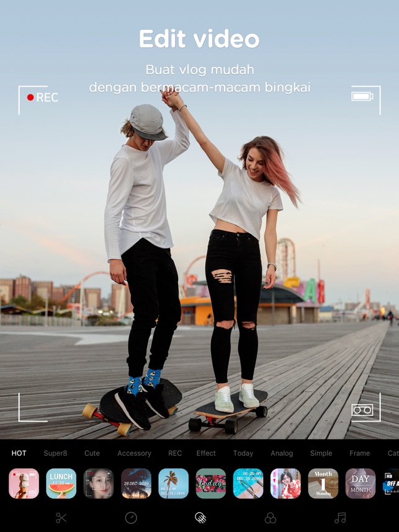Open the scissors trim tool
Screen dimensions: 399x532
click(x=61, y=518)
